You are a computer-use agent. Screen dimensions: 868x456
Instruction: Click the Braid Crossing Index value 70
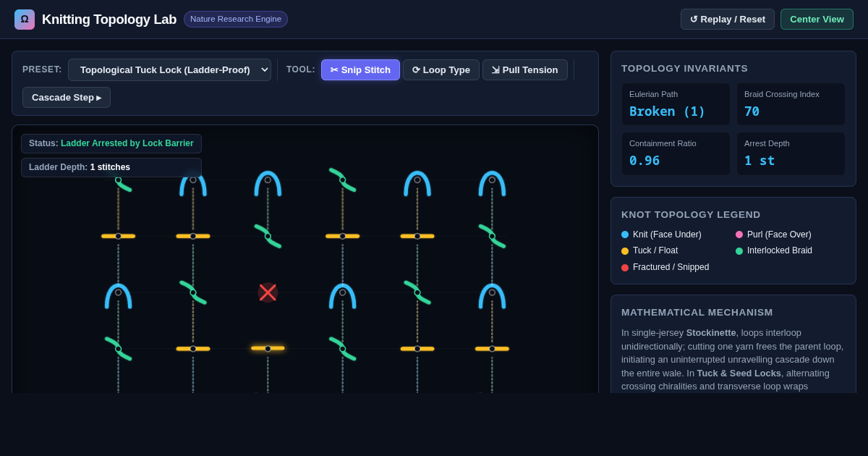pyautogui.click(x=752, y=111)
